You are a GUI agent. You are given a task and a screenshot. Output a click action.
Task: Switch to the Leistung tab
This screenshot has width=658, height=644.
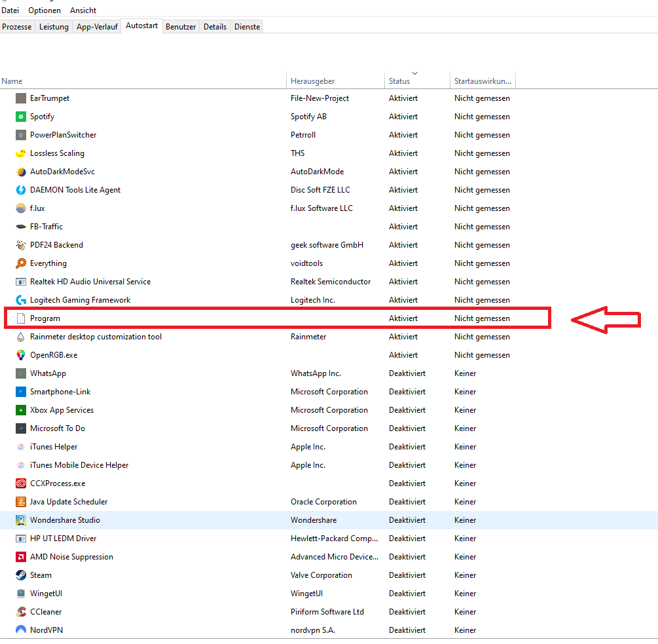click(x=54, y=26)
